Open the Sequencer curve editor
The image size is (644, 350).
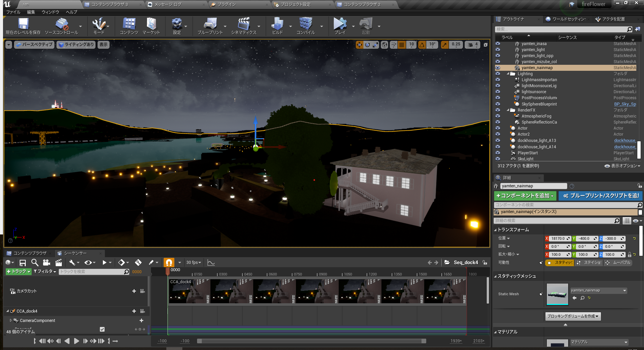click(x=211, y=262)
